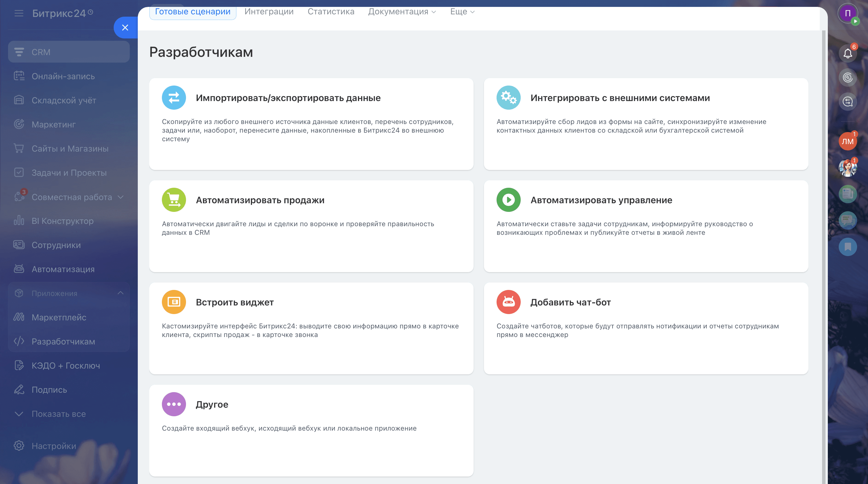Screen dimensions: 868x484
Task: Open Маркетплейс in the sidebar
Action: 69,317
